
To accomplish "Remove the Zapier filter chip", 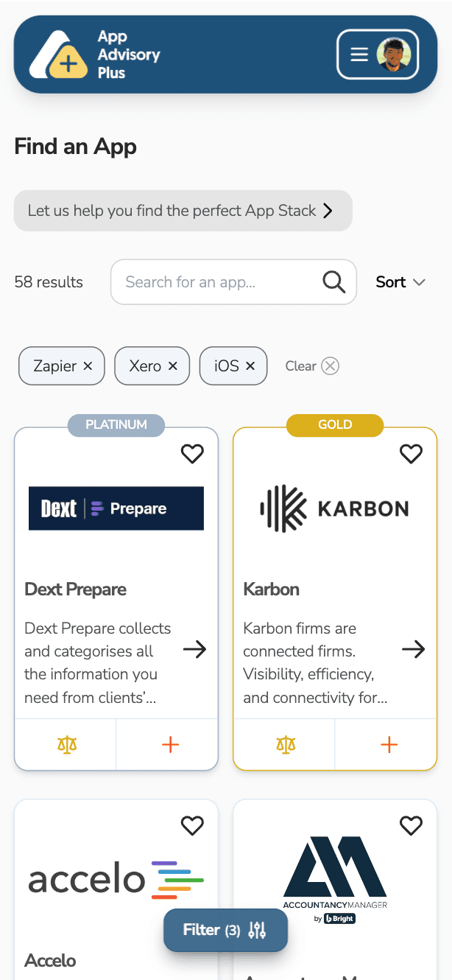I will coord(88,366).
